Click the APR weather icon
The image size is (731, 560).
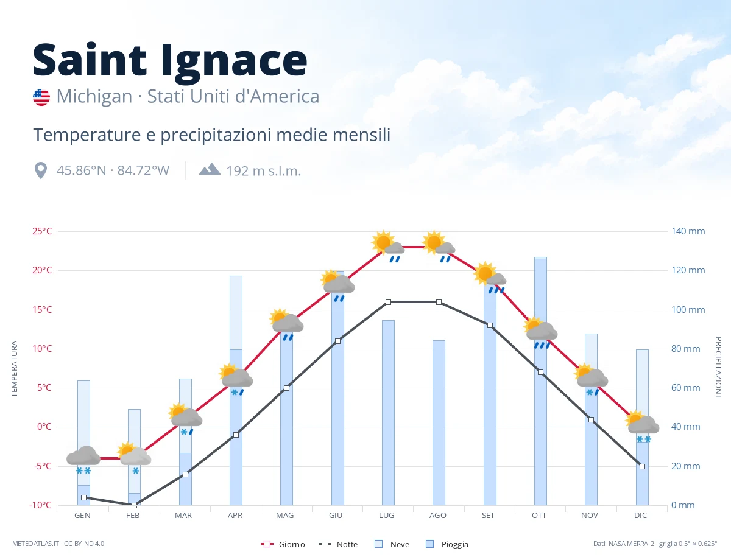[236, 380]
